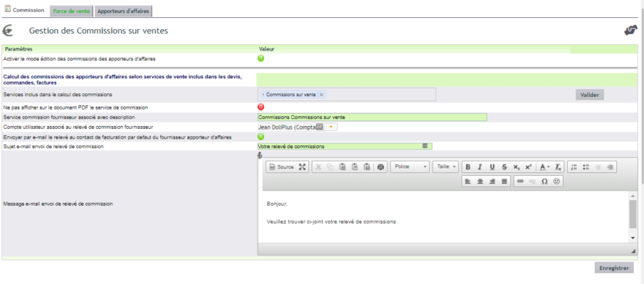644x284 pixels.
Task: Insert a link
Action: (521, 181)
